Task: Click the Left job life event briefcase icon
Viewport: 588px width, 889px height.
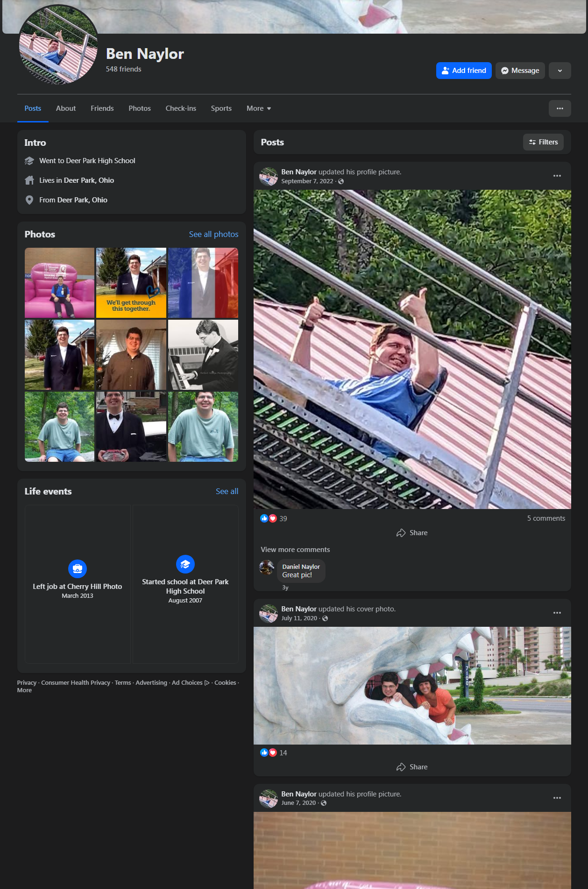Action: coord(78,569)
